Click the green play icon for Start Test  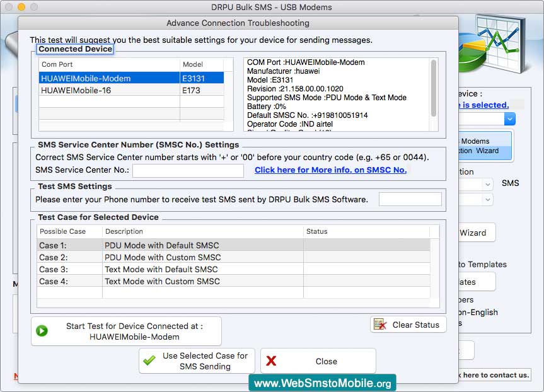point(42,331)
